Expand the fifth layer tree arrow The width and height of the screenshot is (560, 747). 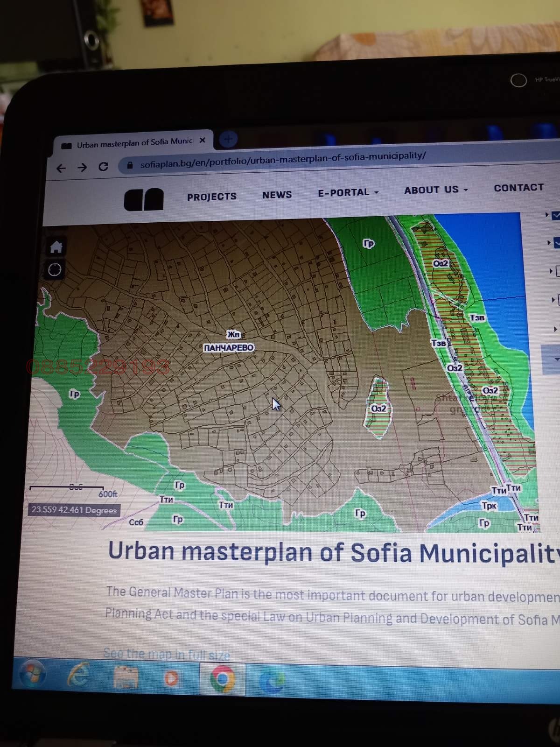[555, 329]
